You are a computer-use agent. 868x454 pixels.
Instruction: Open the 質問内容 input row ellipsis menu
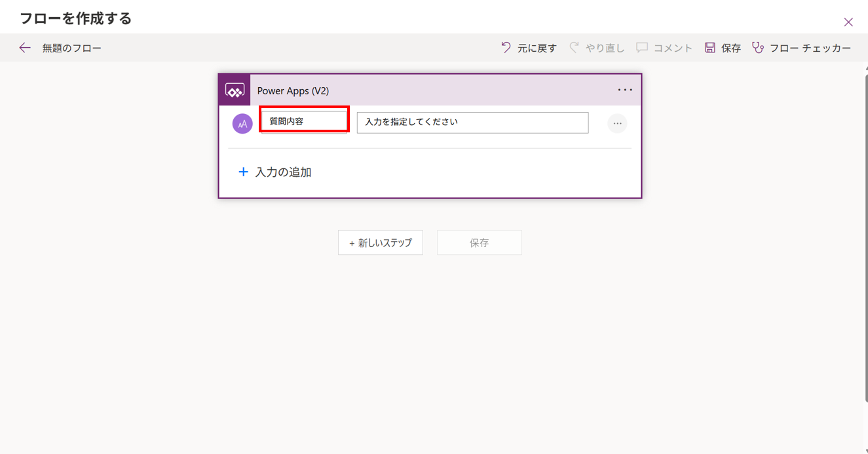pyautogui.click(x=617, y=123)
